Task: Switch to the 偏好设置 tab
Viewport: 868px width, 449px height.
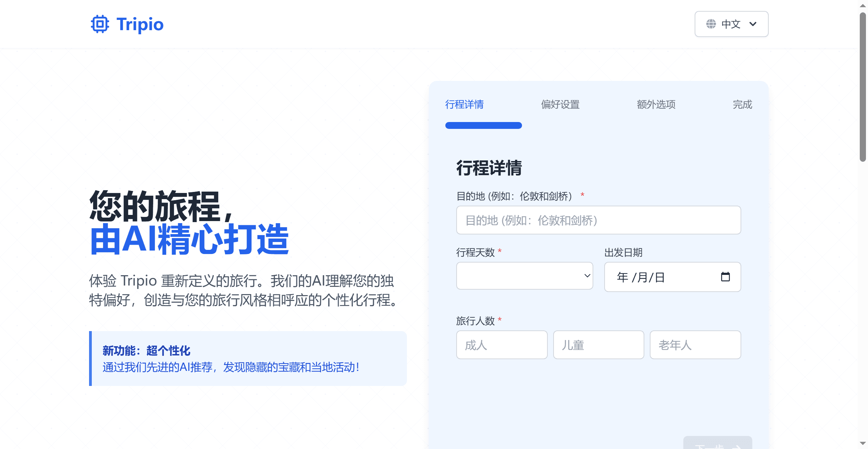Action: pyautogui.click(x=560, y=105)
